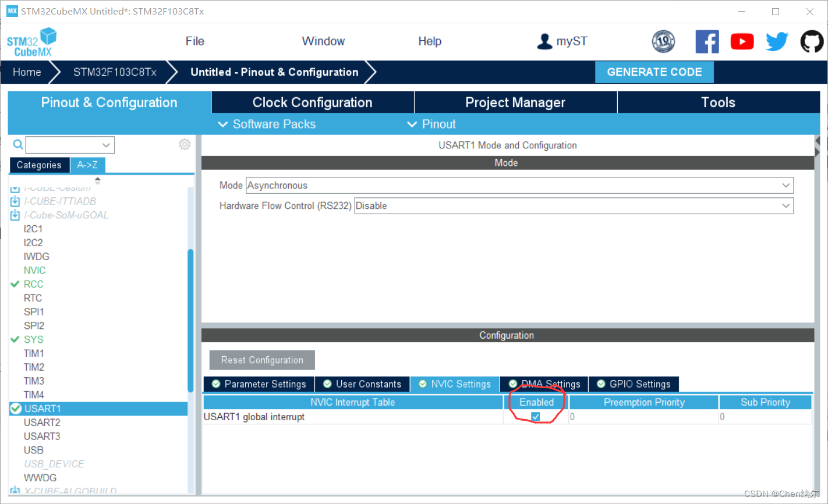Image resolution: width=828 pixels, height=504 pixels.
Task: Select USART2 in peripheral list
Action: click(42, 423)
